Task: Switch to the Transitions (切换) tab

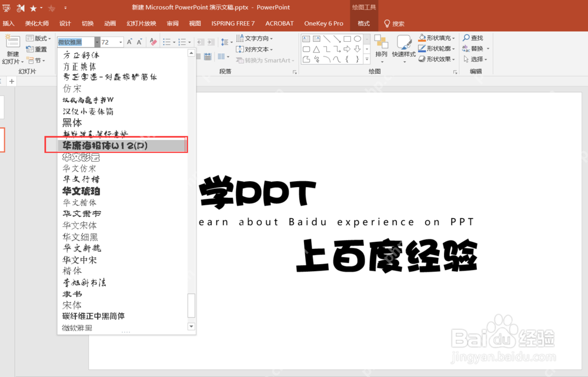Action: point(88,24)
